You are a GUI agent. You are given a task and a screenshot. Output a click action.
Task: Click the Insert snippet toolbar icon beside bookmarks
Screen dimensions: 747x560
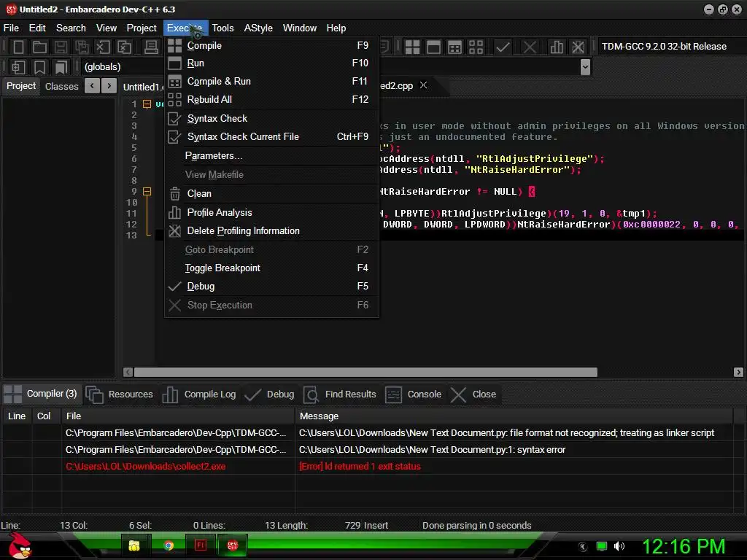(x=18, y=67)
